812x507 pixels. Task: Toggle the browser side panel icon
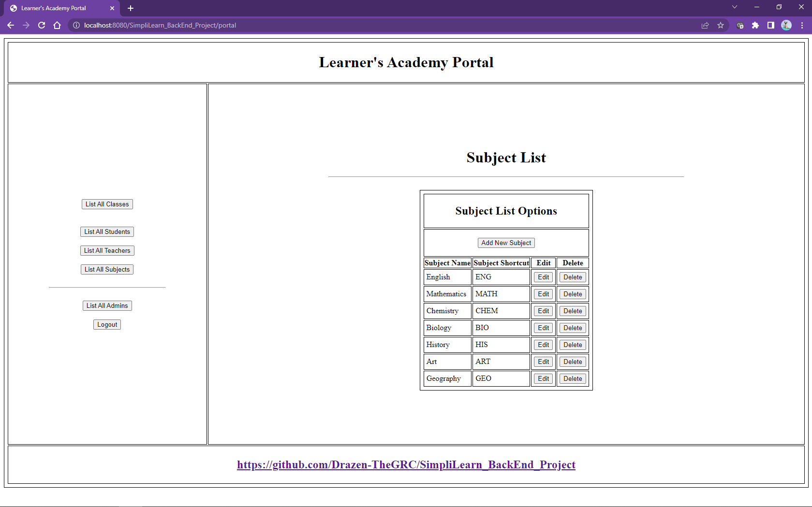click(x=771, y=25)
